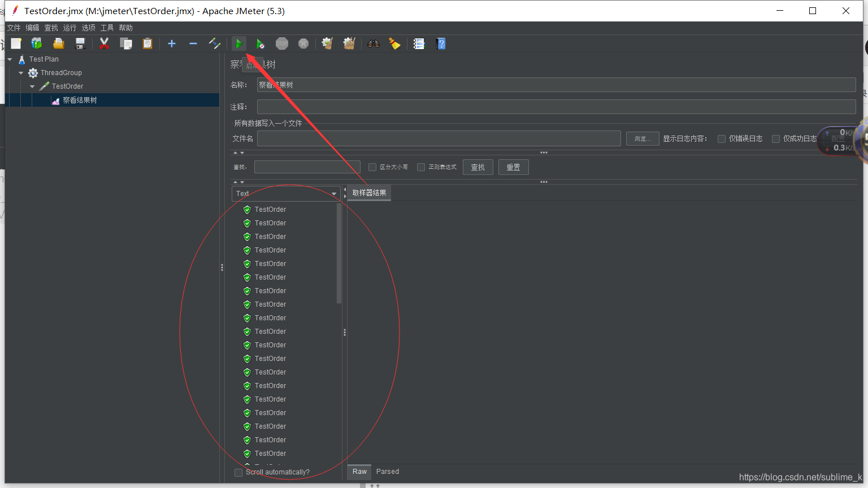Collapse the TestOrder sampler node arrow

pos(32,86)
